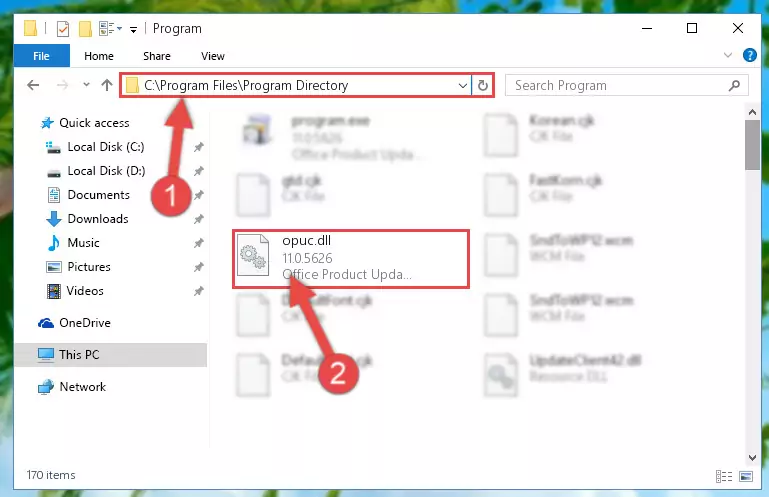Click the pin icon beside Pictures
The width and height of the screenshot is (769, 497).
199,267
